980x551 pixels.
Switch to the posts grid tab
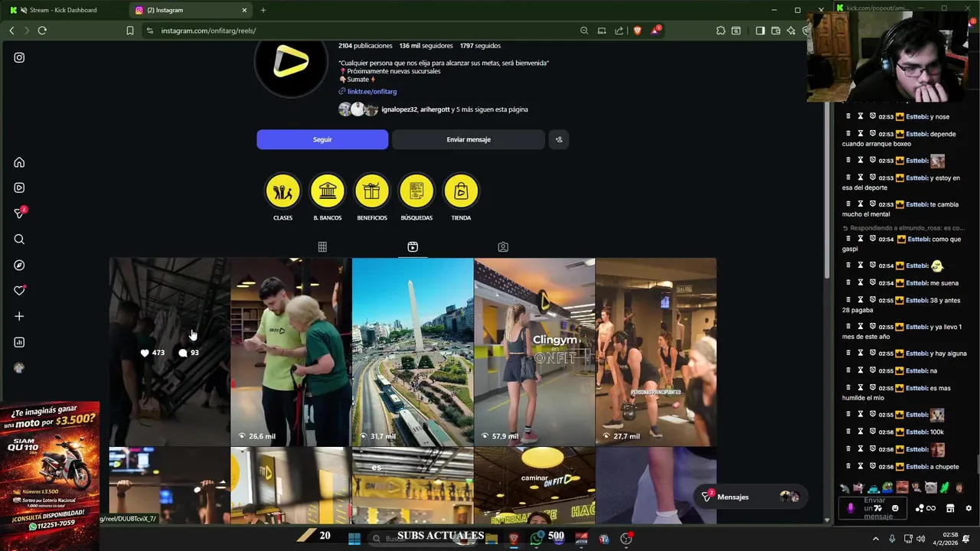(x=322, y=246)
